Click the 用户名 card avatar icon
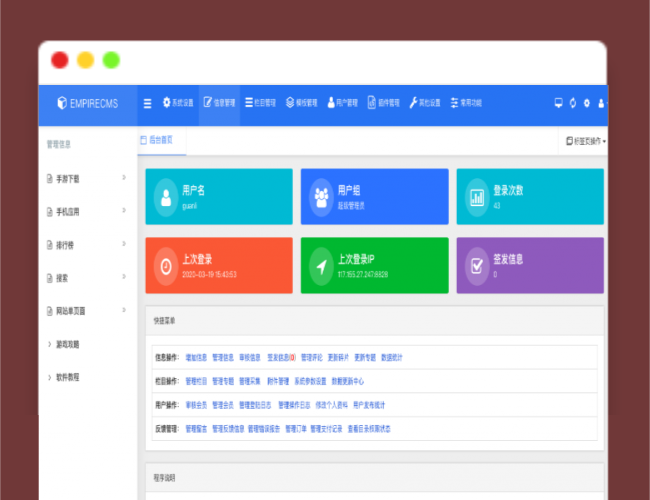 166,196
